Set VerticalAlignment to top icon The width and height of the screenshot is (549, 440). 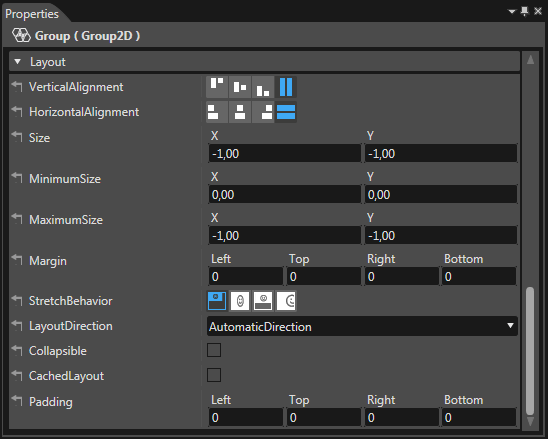tap(217, 87)
